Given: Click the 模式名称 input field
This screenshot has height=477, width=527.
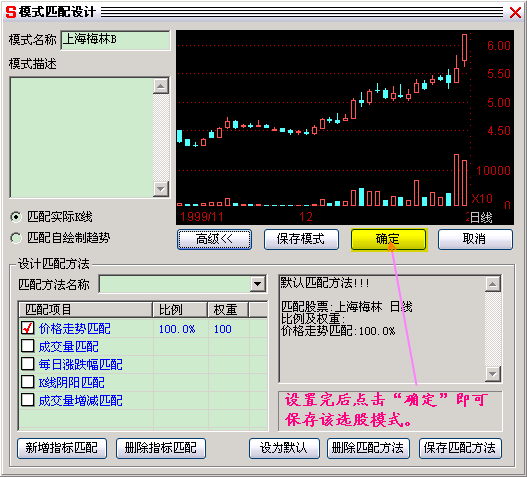Looking at the screenshot, I should (x=115, y=40).
